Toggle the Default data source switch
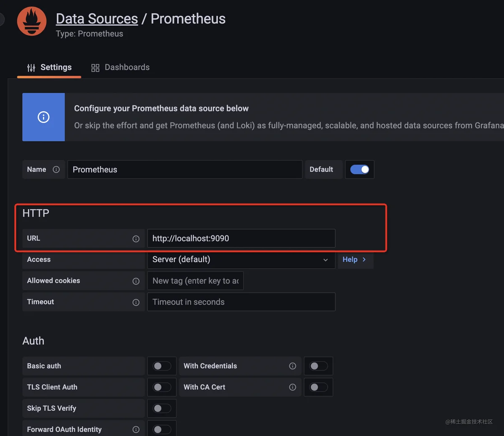Viewport: 504px width, 436px height. [x=360, y=170]
